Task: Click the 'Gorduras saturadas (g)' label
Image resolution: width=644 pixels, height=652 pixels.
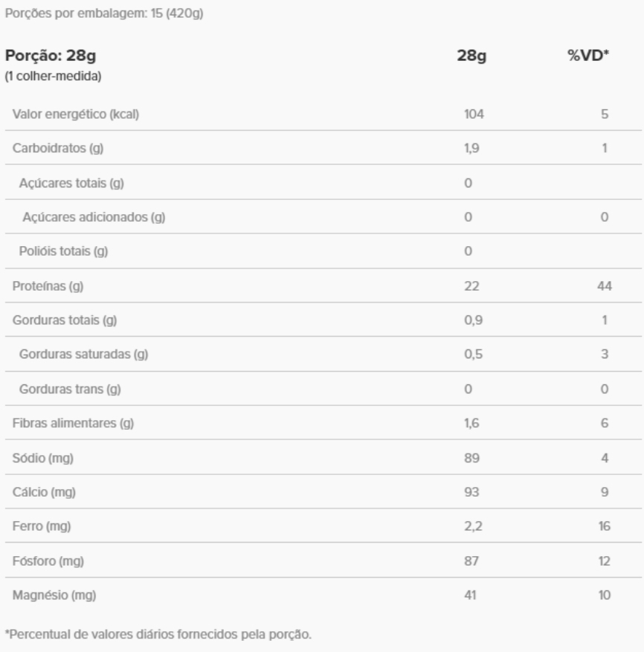Action: point(83,355)
